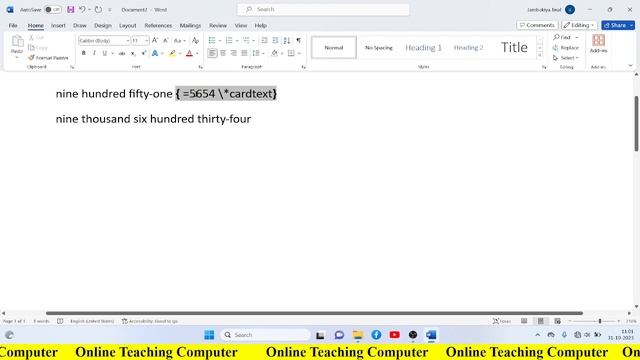Justify paragraph text

coord(244,53)
